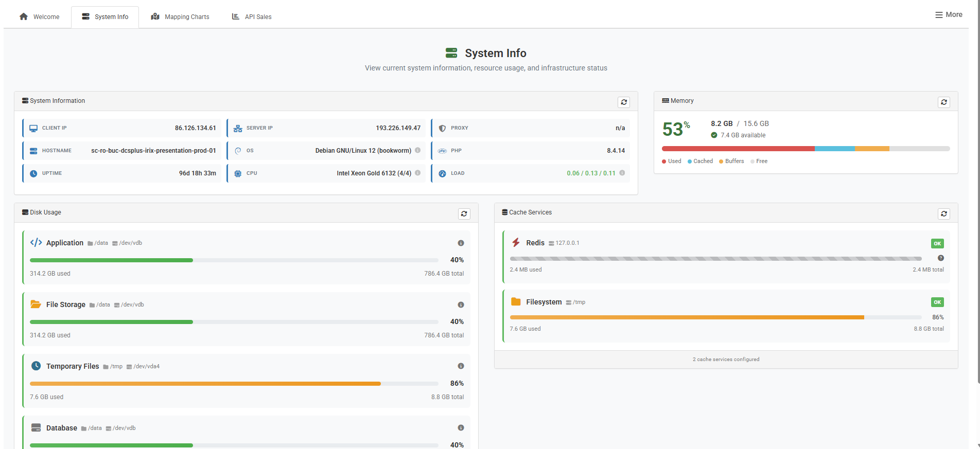Open info for Application disk usage
The height and width of the screenshot is (449, 980).
(x=461, y=243)
